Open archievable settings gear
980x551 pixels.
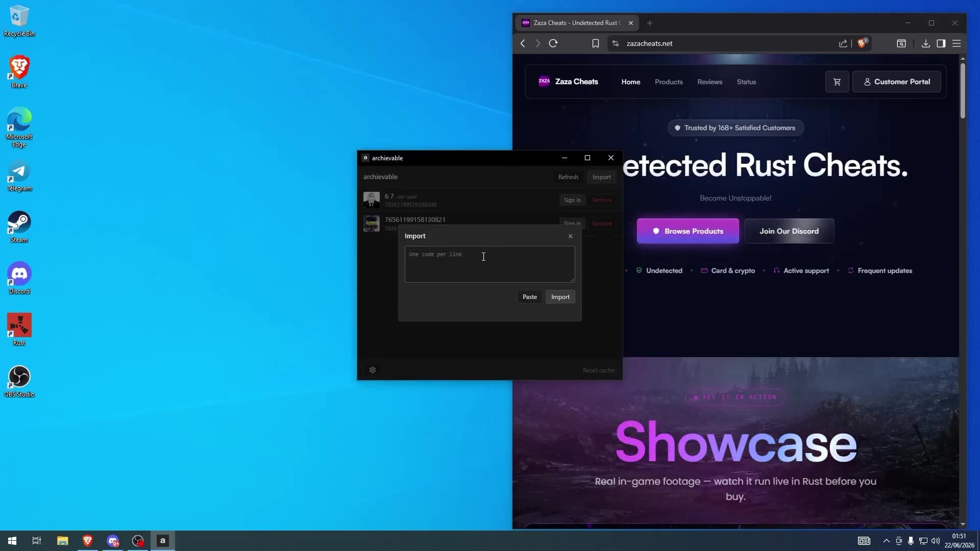pos(373,370)
